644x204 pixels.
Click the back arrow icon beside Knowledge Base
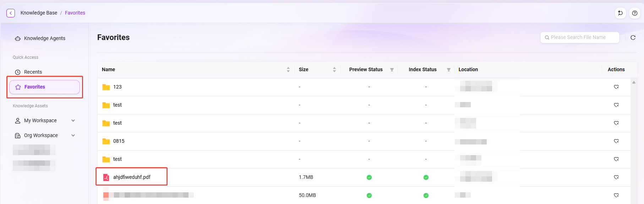(x=11, y=13)
